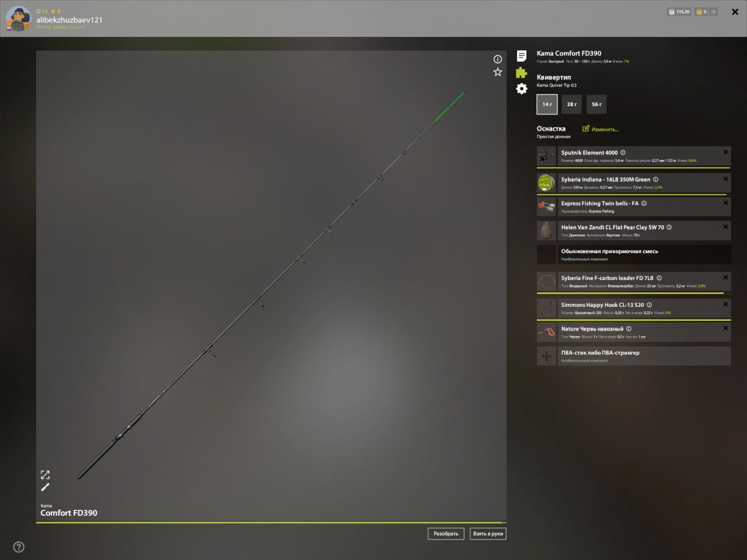Open the help question mark icon
Viewport: 747px width, 560px height.
pos(19,547)
